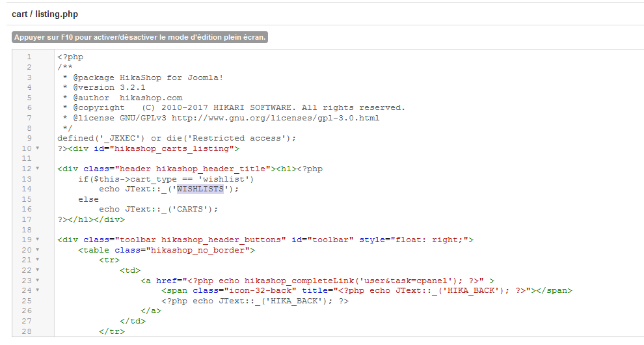The image size is (644, 345).
Task: Collapse the header div fold on line 12
Action: tap(37, 169)
